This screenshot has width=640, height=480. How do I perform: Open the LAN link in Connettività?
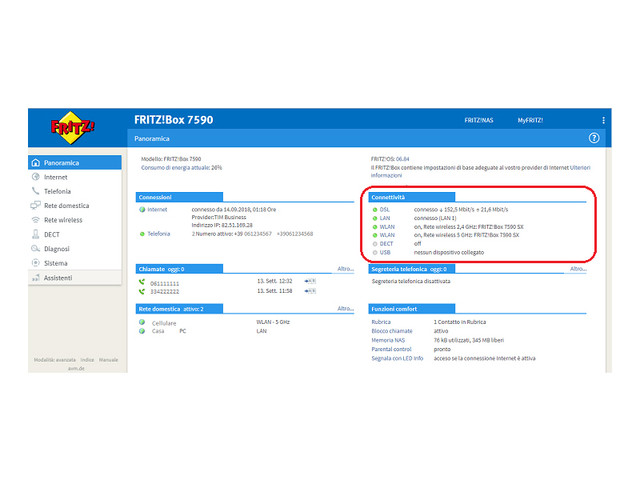(385, 218)
